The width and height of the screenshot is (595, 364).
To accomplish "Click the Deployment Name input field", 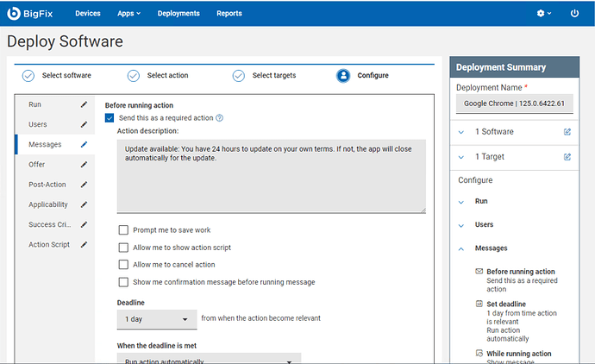I will click(x=515, y=104).
